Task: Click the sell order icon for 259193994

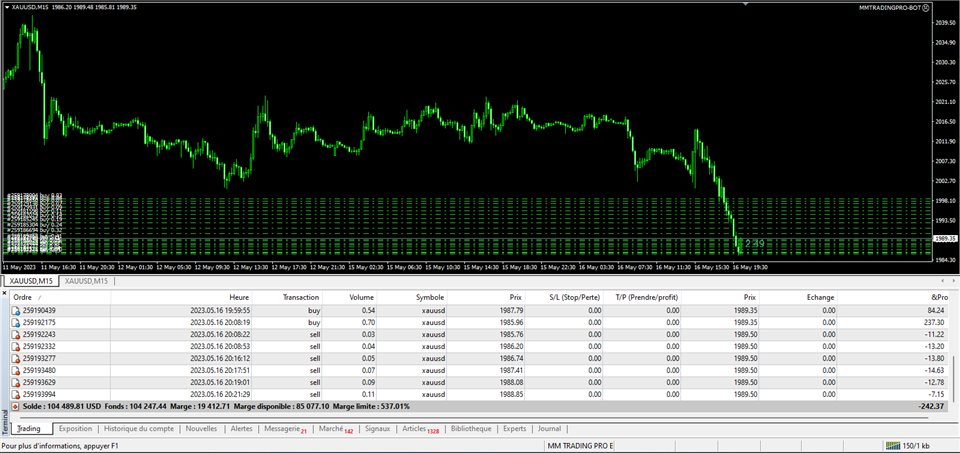Action: [x=17, y=394]
